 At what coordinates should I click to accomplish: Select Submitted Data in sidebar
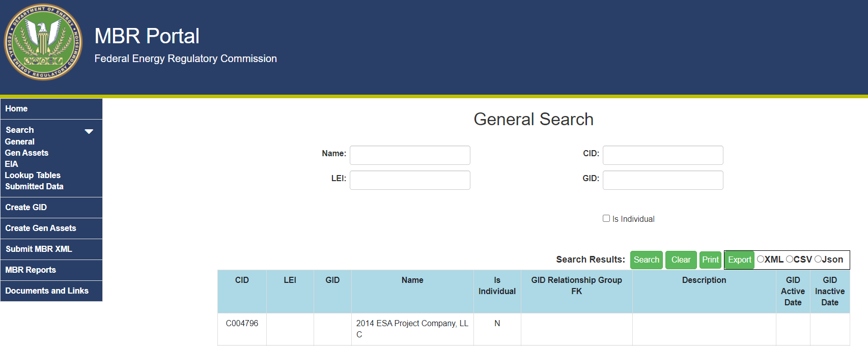tap(34, 186)
